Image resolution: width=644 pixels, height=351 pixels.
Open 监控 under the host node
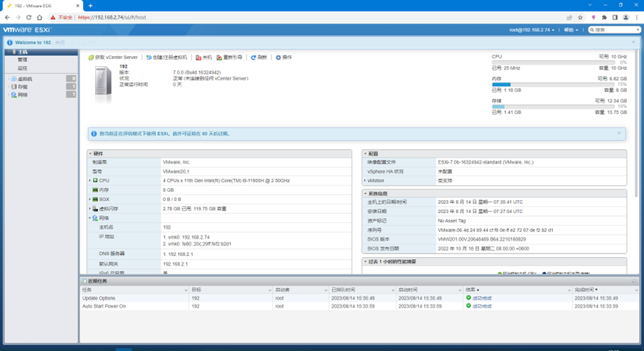(x=22, y=68)
